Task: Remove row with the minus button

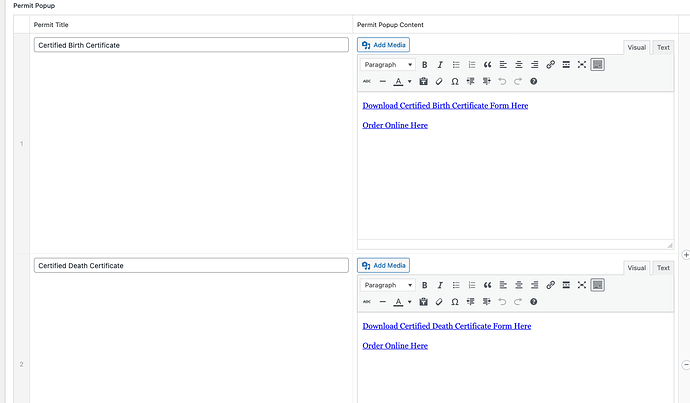Action: coord(686,365)
